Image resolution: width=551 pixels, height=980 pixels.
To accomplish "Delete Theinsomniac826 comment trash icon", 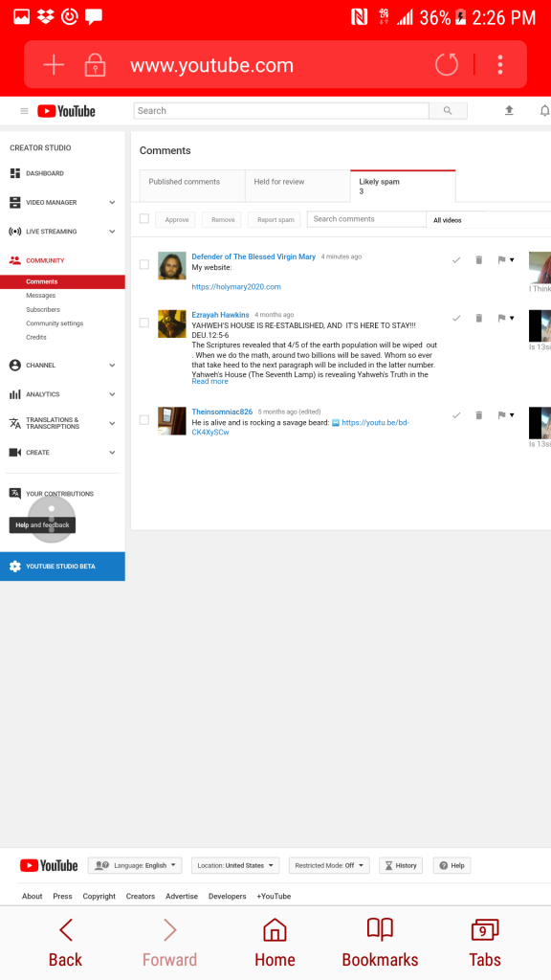I will [479, 415].
